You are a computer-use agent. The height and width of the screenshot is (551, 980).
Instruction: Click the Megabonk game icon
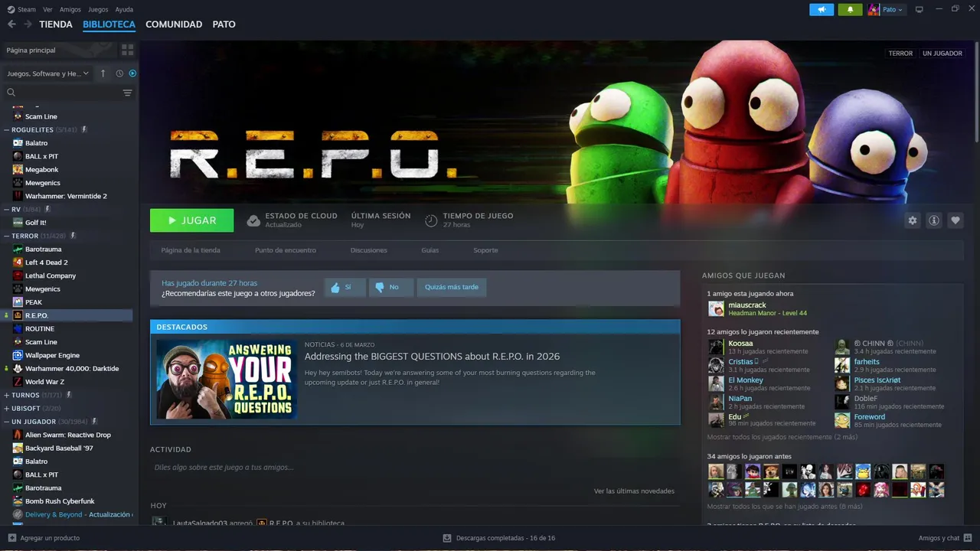click(x=18, y=170)
